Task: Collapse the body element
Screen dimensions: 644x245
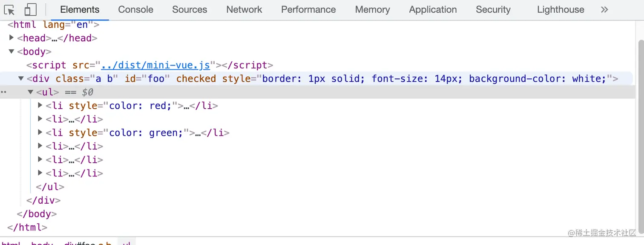Action: pyautogui.click(x=11, y=52)
